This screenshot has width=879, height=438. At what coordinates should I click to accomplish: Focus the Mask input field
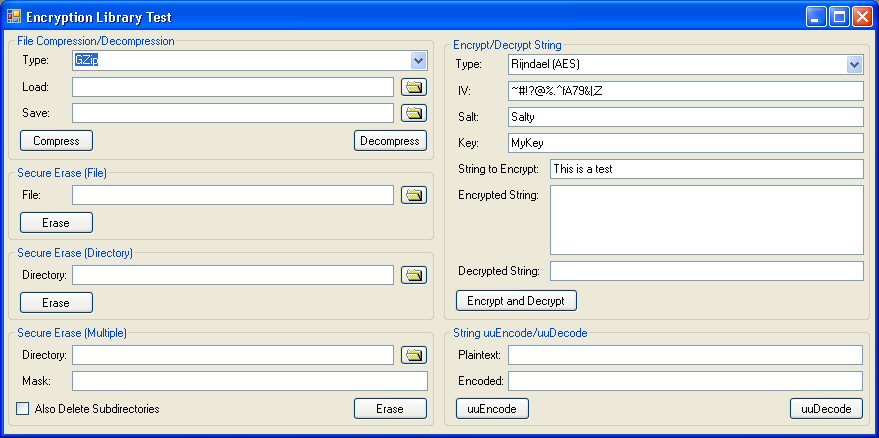[x=250, y=381]
